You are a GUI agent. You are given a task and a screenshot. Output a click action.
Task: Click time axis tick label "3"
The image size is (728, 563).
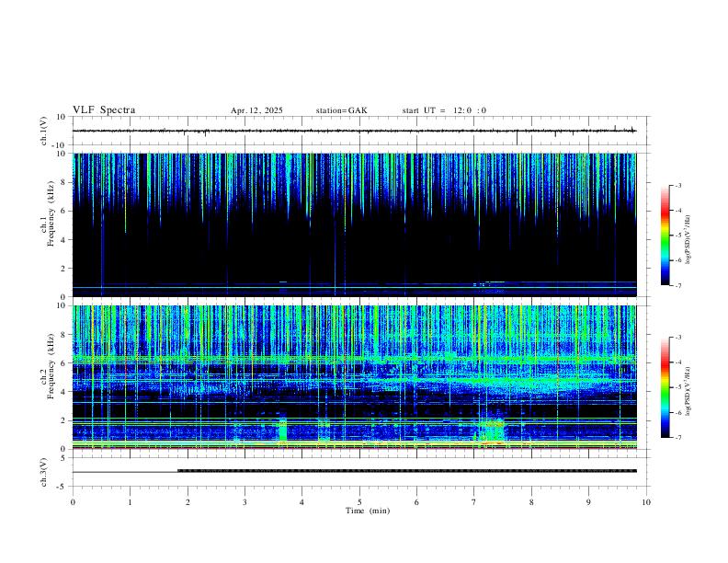point(245,502)
